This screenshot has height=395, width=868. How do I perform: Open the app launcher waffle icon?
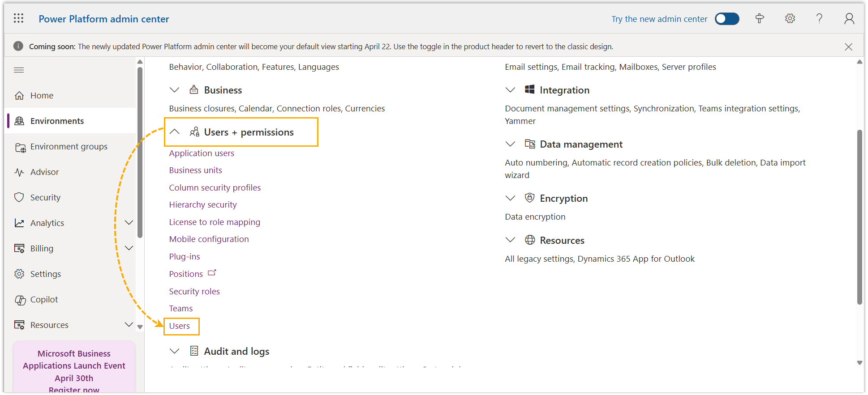[x=18, y=18]
